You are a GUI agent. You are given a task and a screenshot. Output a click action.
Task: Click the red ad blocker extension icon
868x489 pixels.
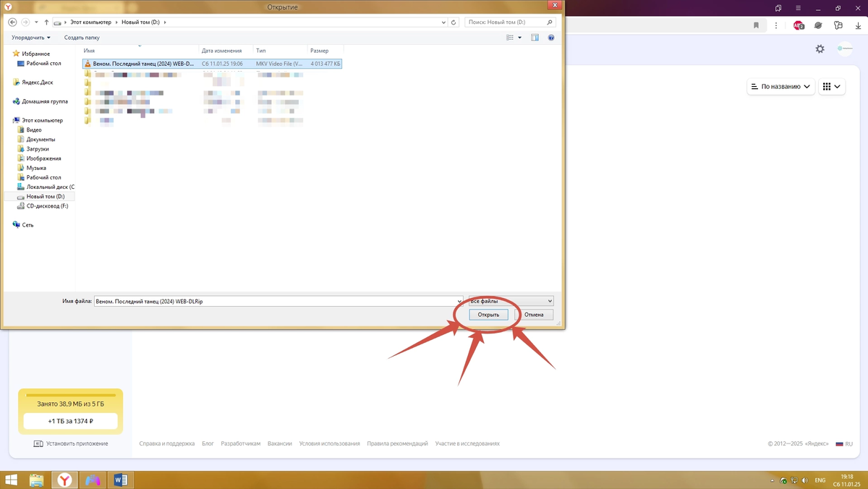pyautogui.click(x=799, y=25)
